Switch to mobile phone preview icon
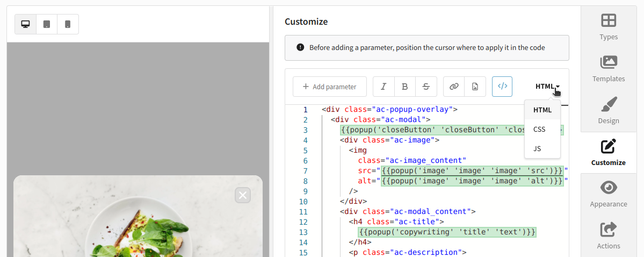This screenshot has width=644, height=257. point(68,24)
